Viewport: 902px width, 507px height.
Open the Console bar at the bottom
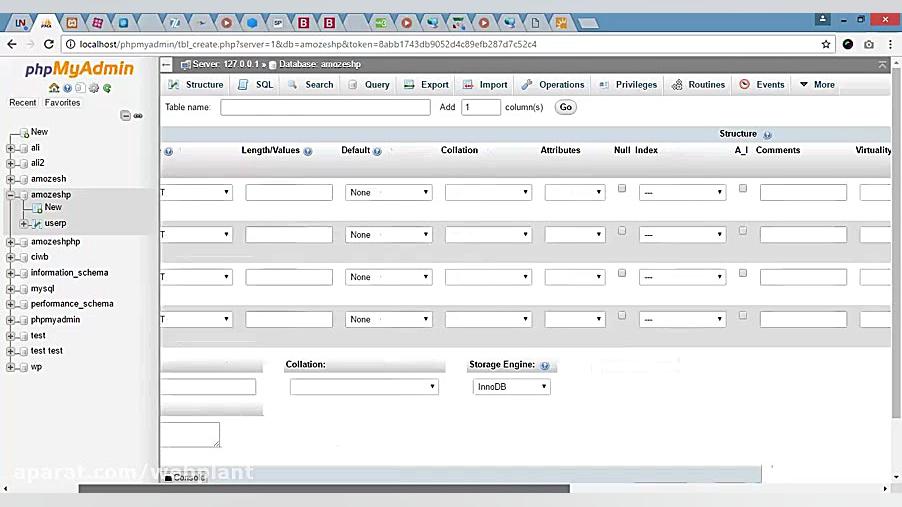(185, 478)
